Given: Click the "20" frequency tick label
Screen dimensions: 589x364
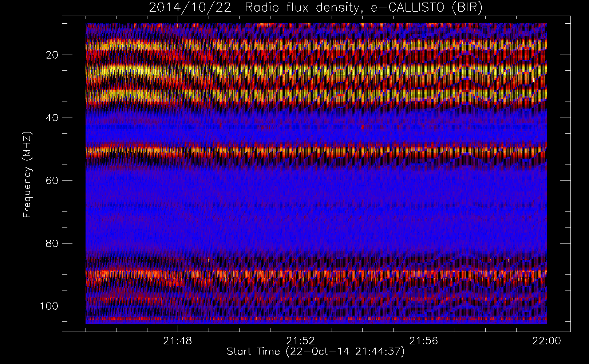Looking at the screenshot, I should [x=52, y=55].
